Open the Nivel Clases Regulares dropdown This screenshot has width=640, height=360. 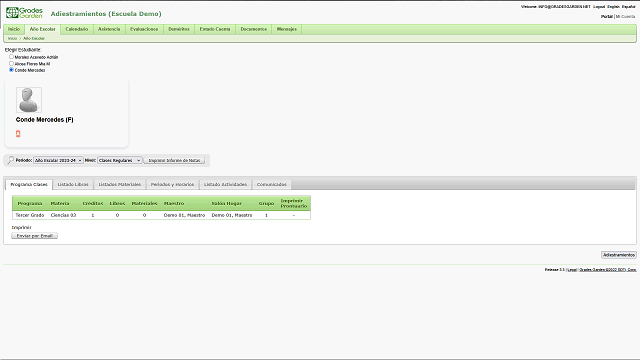(120, 160)
